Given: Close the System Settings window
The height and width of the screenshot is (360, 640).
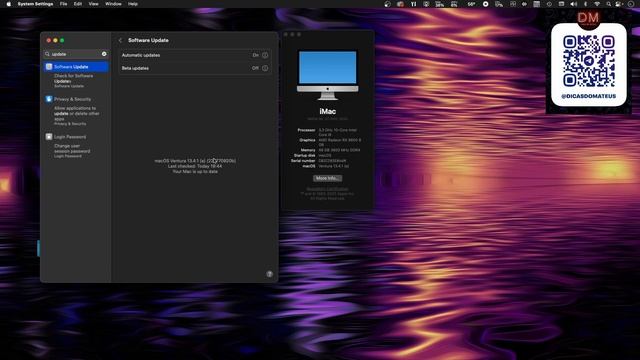Looking at the screenshot, I should (49, 40).
